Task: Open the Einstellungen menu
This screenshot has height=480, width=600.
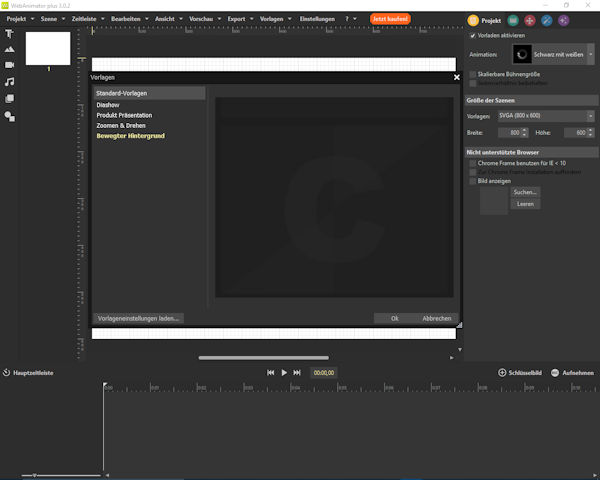Action: [x=317, y=19]
